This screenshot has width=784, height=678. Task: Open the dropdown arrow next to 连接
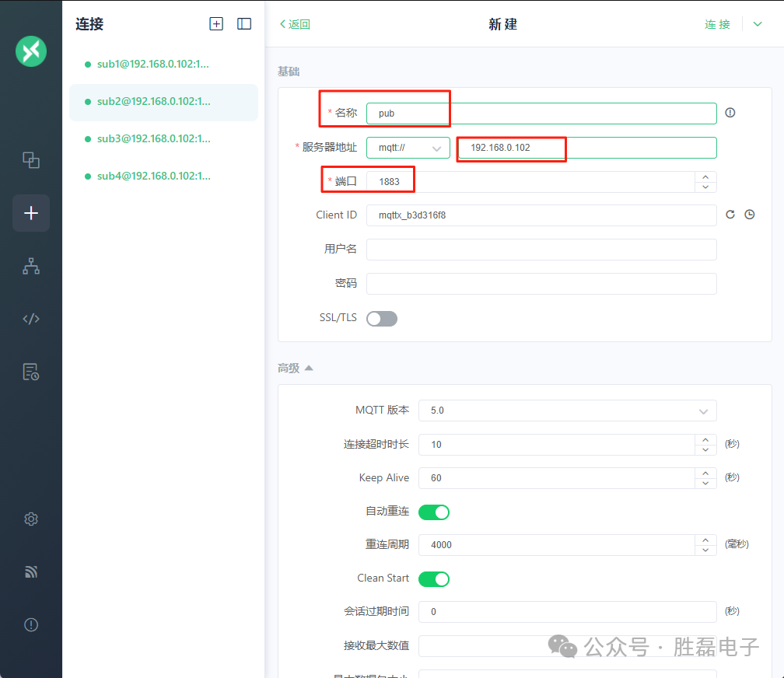(758, 24)
